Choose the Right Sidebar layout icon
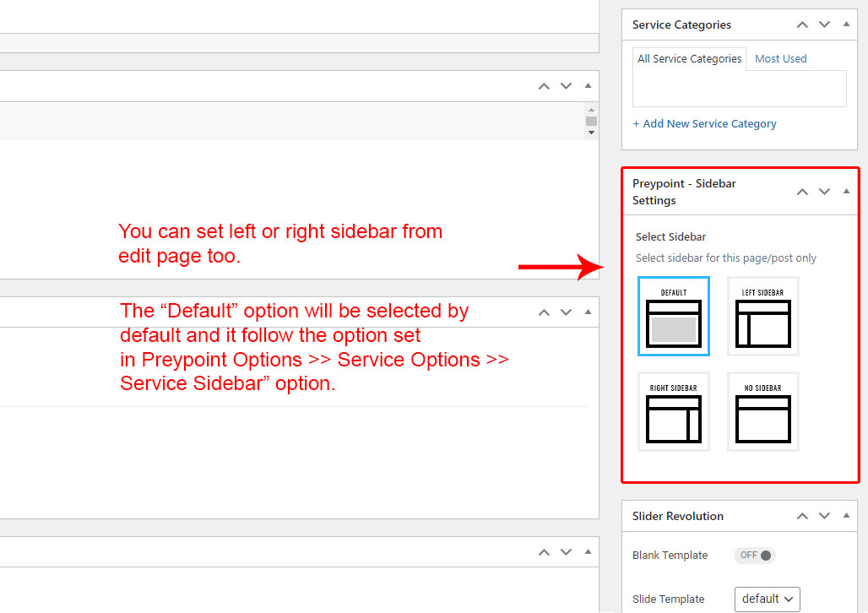 (x=673, y=412)
